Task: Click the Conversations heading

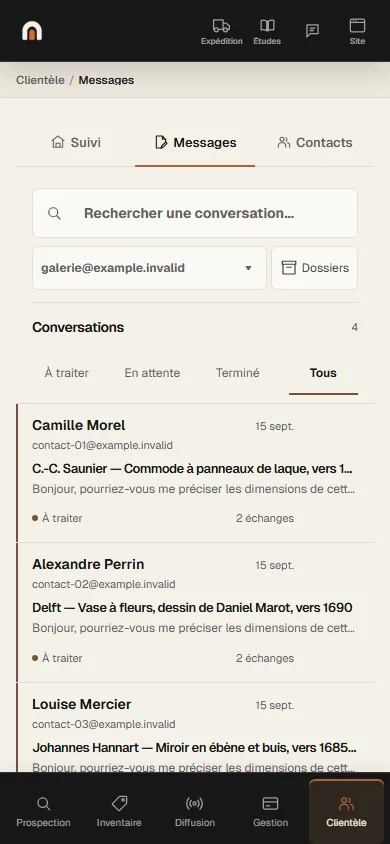Action: tap(78, 327)
